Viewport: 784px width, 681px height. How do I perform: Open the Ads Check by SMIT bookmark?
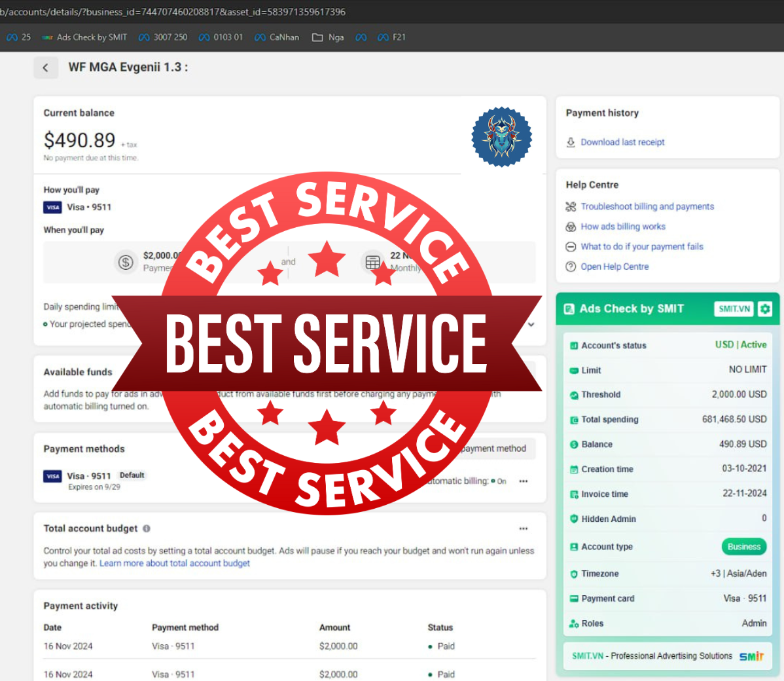[84, 37]
